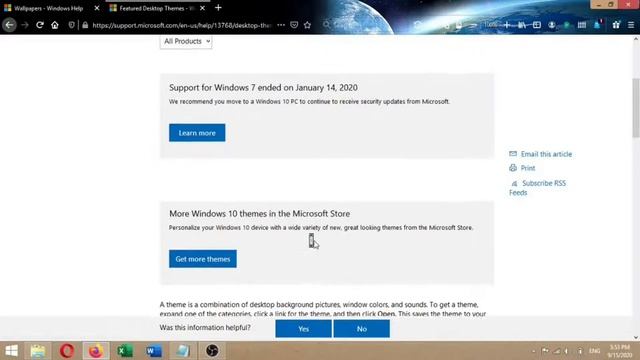Viewport: 640px width, 360px height.
Task: Click the taskbar clock and date
Action: pyautogui.click(x=620, y=351)
